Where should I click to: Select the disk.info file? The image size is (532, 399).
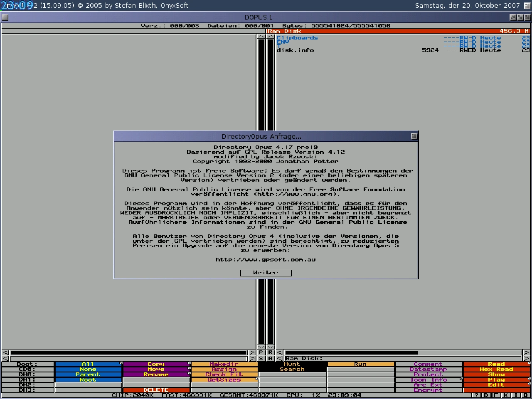[403, 50]
